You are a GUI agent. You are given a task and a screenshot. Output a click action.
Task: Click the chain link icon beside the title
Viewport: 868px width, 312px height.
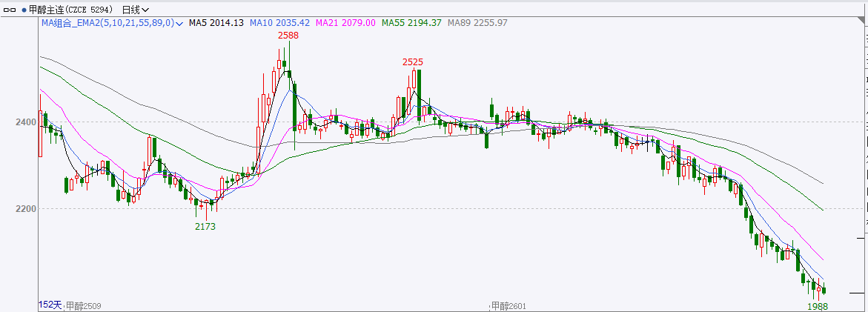[x=10, y=10]
